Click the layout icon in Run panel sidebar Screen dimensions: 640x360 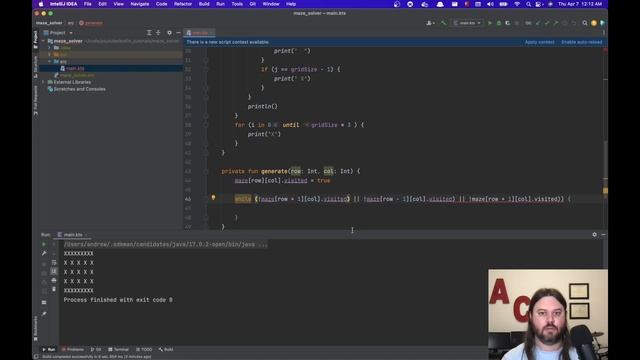tap(44, 302)
